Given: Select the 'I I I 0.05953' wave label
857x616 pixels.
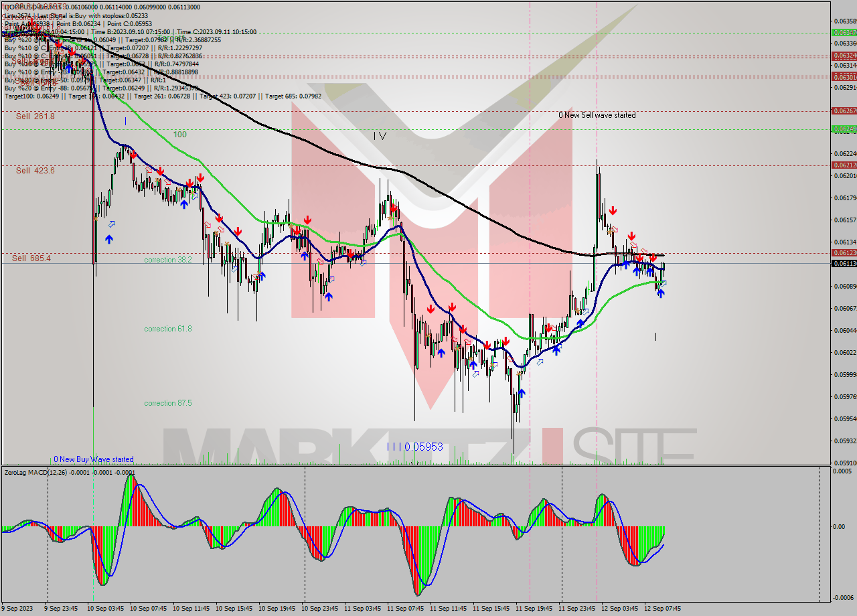Looking at the screenshot, I should (x=415, y=447).
